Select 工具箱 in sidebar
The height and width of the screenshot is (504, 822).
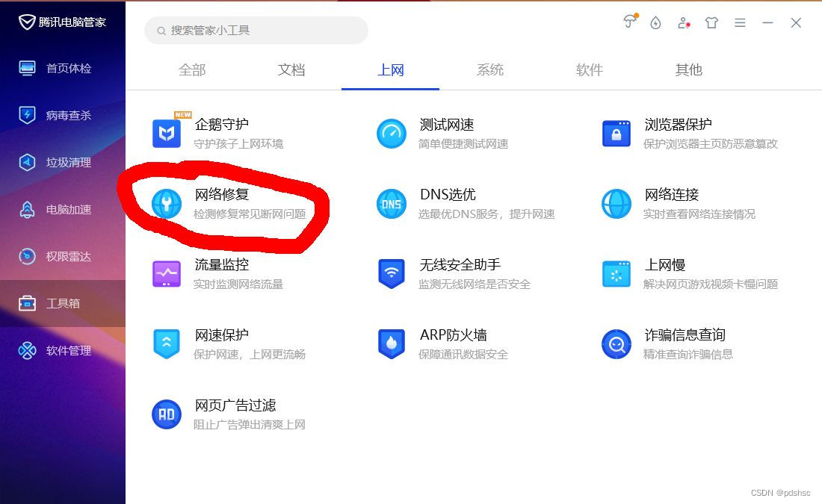tap(63, 303)
